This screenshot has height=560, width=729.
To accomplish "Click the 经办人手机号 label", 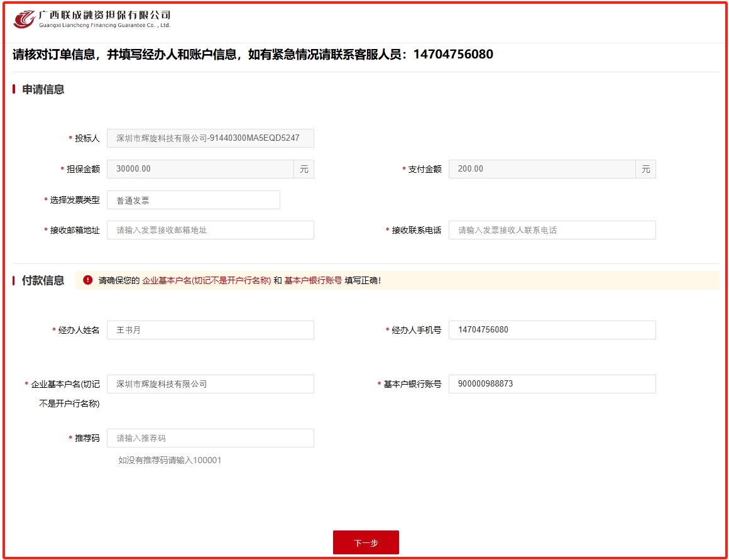I will click(417, 330).
